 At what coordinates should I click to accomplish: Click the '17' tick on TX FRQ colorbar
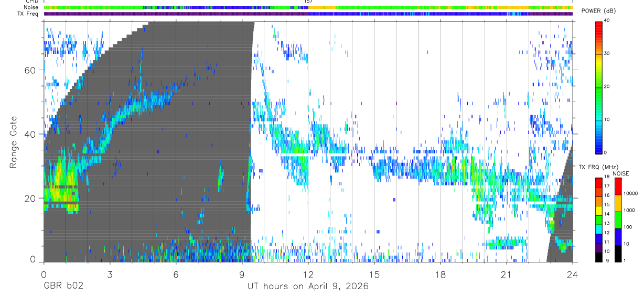click(608, 186)
